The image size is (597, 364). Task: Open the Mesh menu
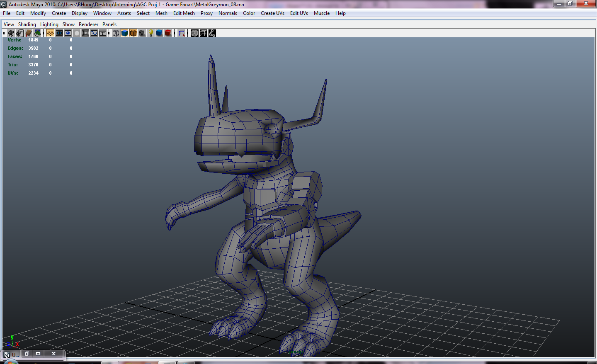pyautogui.click(x=161, y=13)
